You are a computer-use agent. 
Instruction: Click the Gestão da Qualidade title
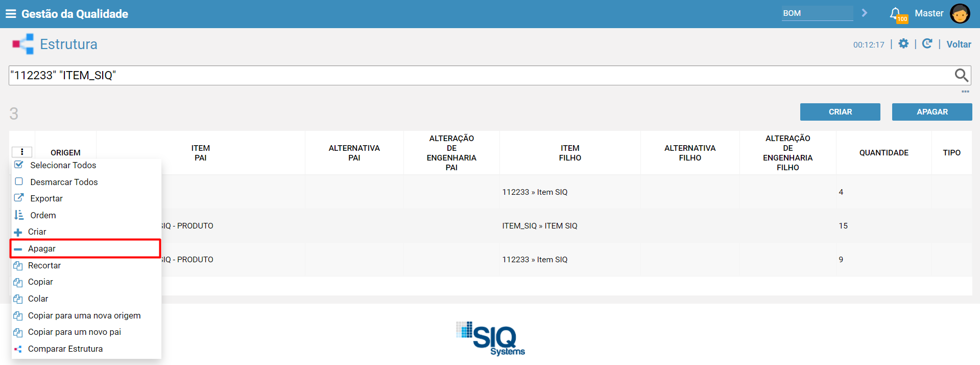coord(75,14)
